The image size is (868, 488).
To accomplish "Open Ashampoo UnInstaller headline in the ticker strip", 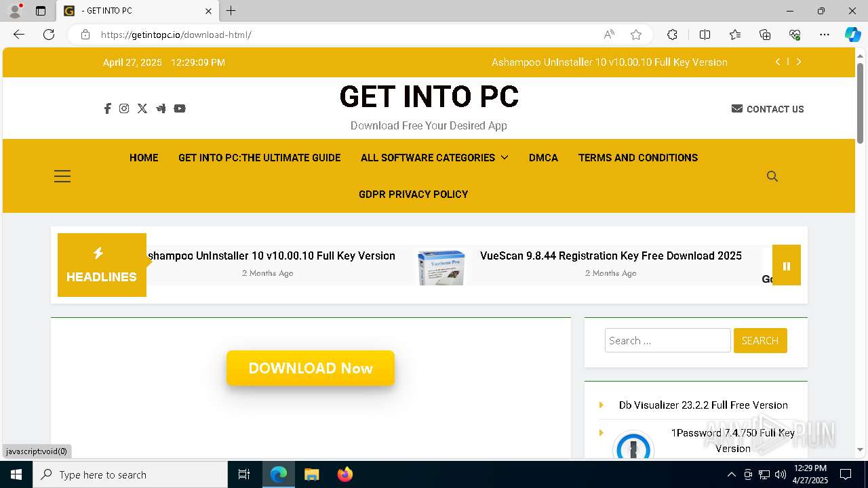I will [x=271, y=256].
